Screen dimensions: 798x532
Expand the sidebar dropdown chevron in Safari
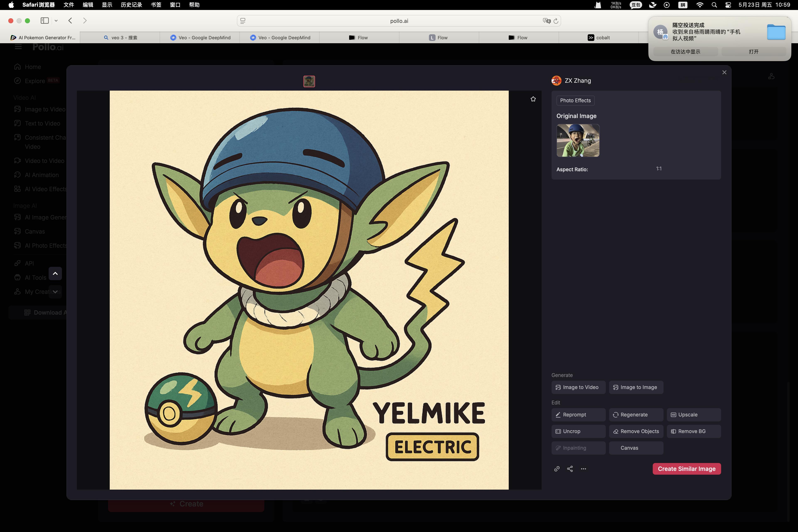pyautogui.click(x=56, y=21)
